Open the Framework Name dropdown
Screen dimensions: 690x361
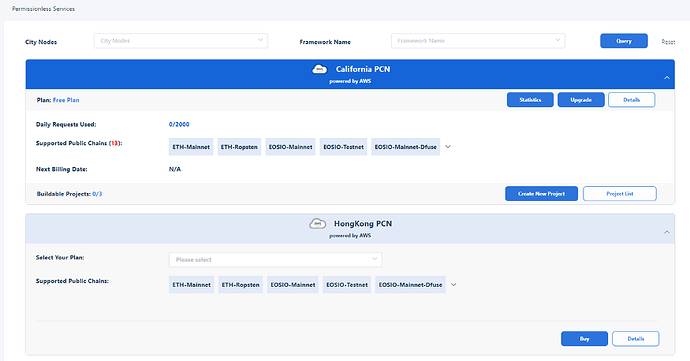[478, 41]
